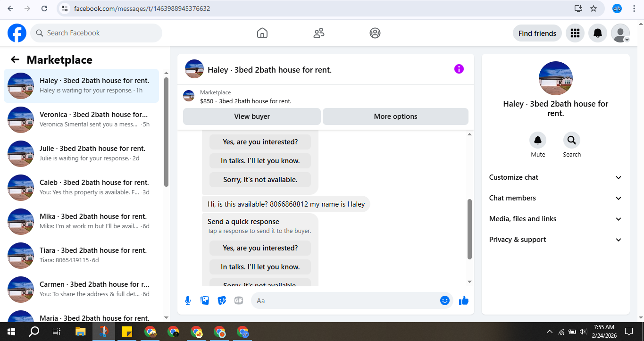Click the Facebook logo icon
This screenshot has width=644, height=341.
(x=17, y=33)
